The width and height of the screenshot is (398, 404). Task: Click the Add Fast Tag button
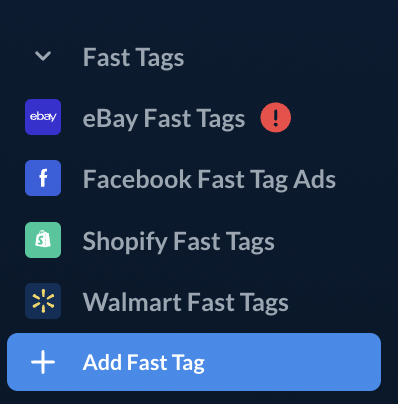(194, 362)
